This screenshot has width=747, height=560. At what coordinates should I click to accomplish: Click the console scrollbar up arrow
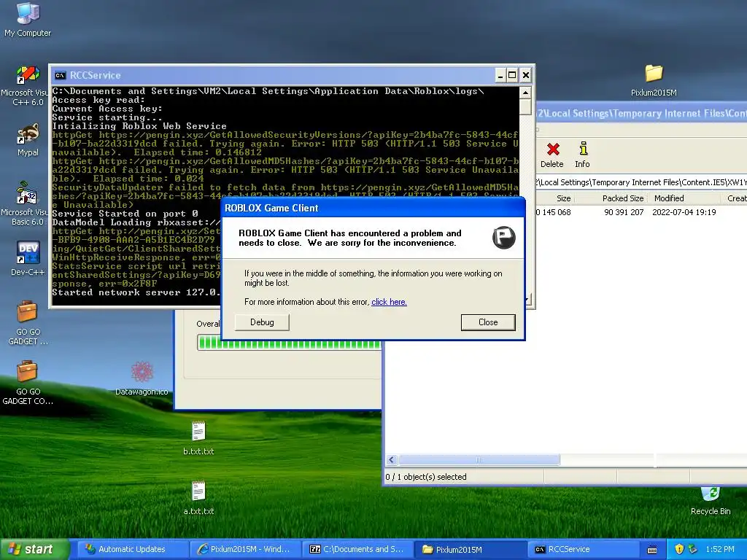[x=525, y=93]
